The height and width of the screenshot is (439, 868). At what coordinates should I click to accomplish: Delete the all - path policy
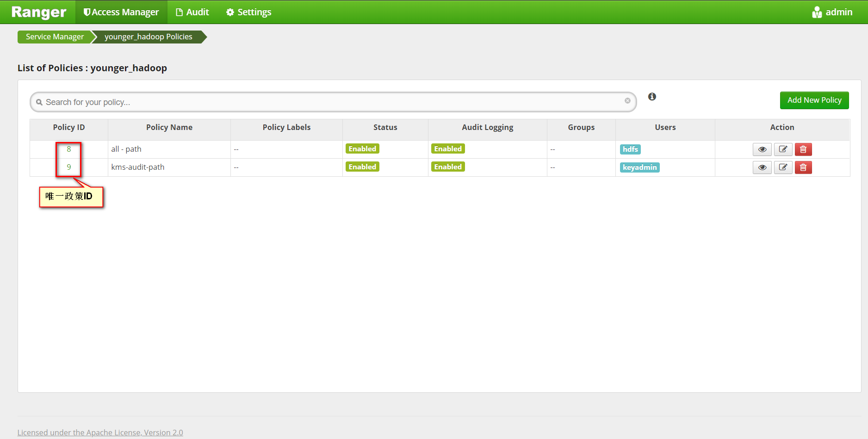click(803, 149)
